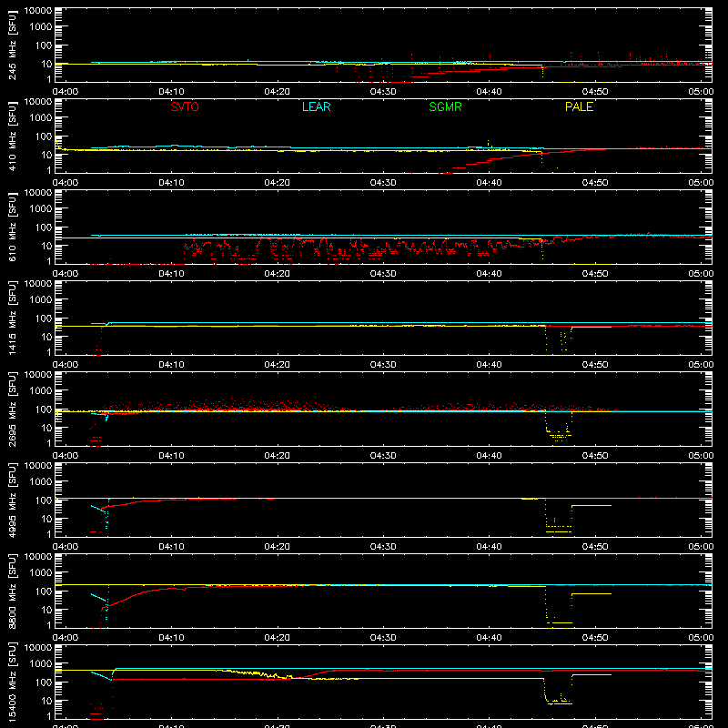Click 04:40 tick label under 2695 MHz panel
The width and height of the screenshot is (728, 728).
point(489,456)
